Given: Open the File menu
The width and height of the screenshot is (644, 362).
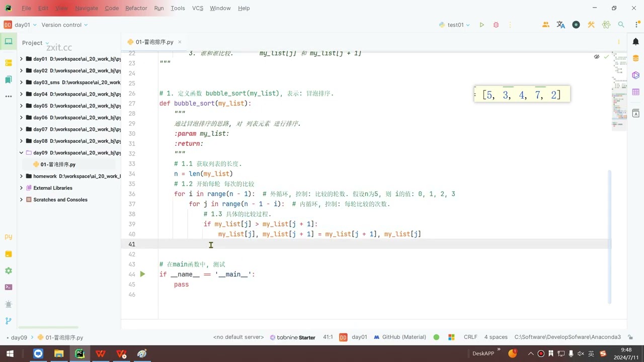Looking at the screenshot, I should 26,8.
